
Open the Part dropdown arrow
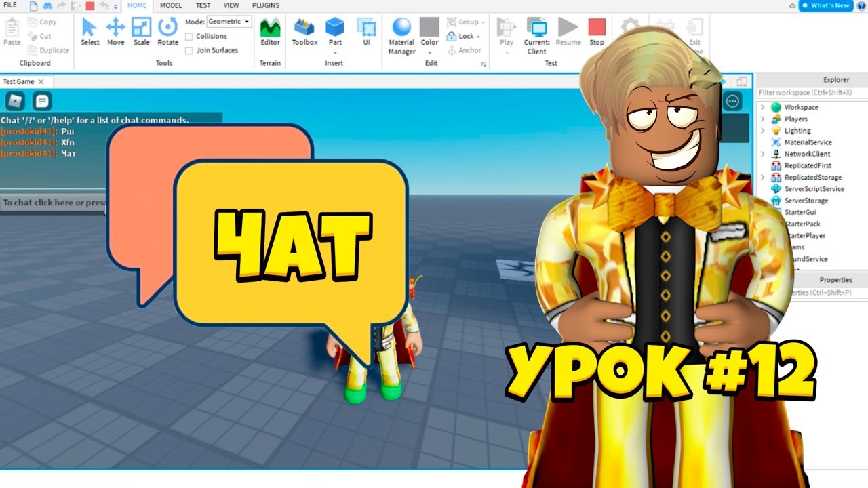coord(335,52)
